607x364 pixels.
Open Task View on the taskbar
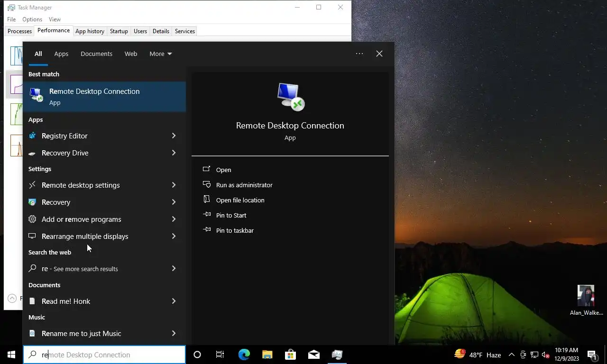(220, 355)
